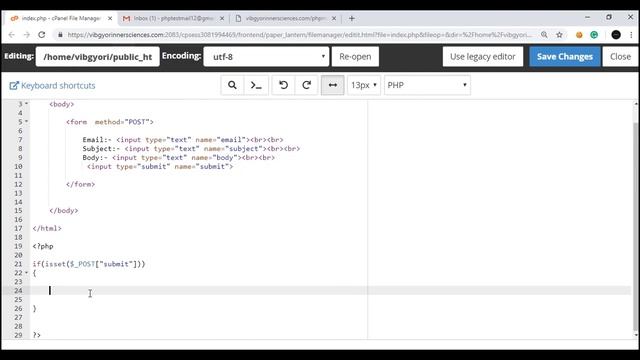Click the green extension icon
The width and height of the screenshot is (640, 360).
pos(594,35)
